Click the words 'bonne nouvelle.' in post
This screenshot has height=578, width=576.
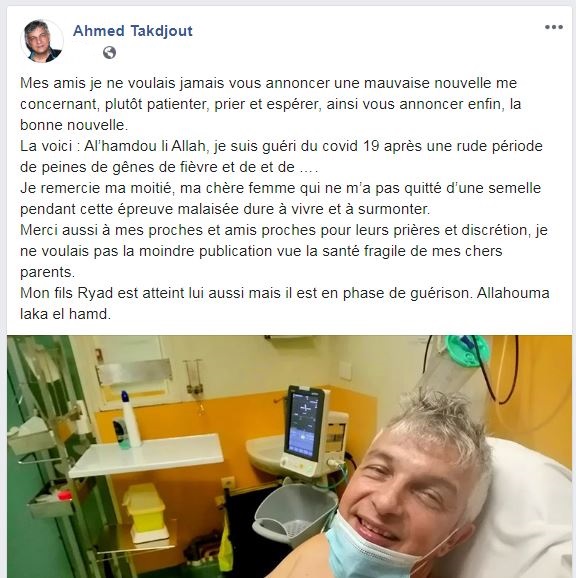[74, 125]
